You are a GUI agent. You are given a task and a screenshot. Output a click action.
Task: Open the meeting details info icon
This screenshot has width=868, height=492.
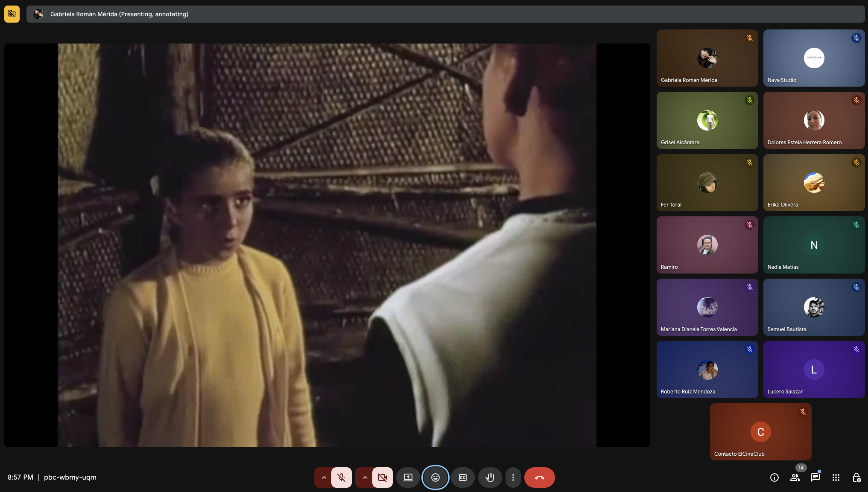pos(774,477)
